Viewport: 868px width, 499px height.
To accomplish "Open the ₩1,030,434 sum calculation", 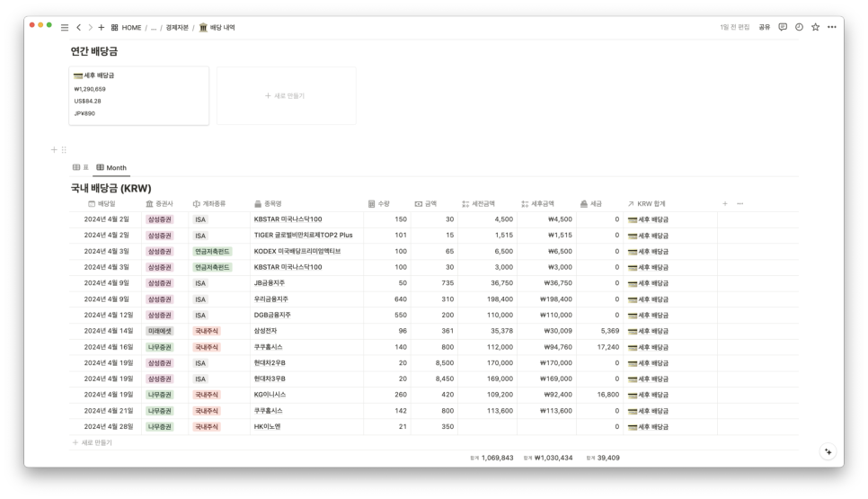I will 548,458.
